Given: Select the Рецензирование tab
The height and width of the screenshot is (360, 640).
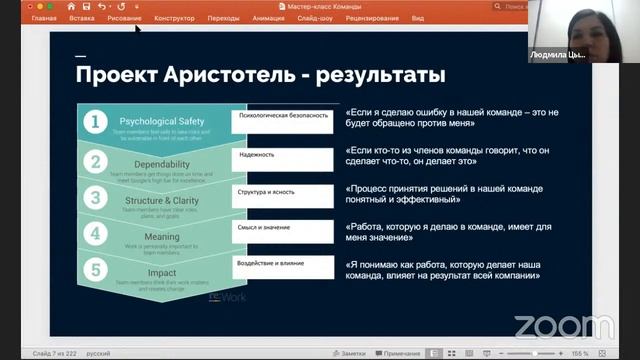Looking at the screenshot, I should [x=372, y=18].
